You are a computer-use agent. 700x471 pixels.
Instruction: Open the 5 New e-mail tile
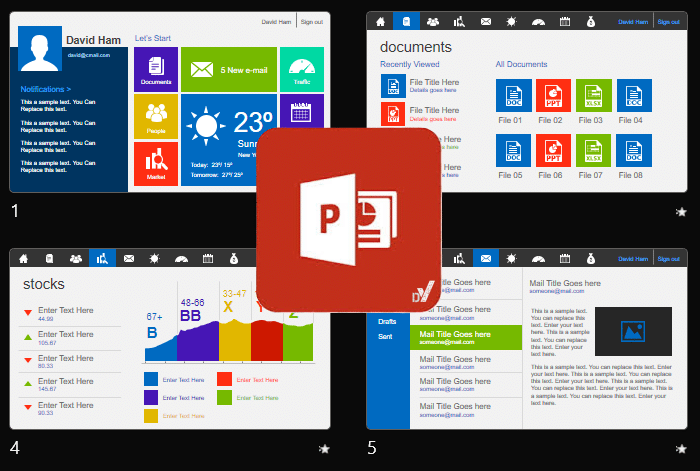pyautogui.click(x=228, y=69)
